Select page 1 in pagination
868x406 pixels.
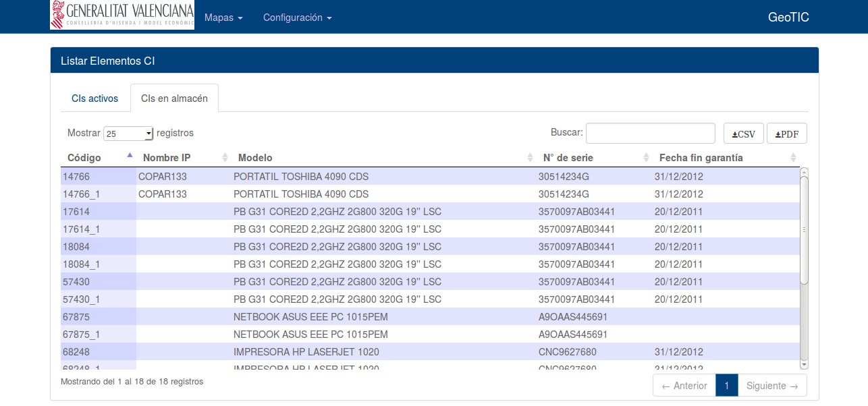pyautogui.click(x=726, y=386)
